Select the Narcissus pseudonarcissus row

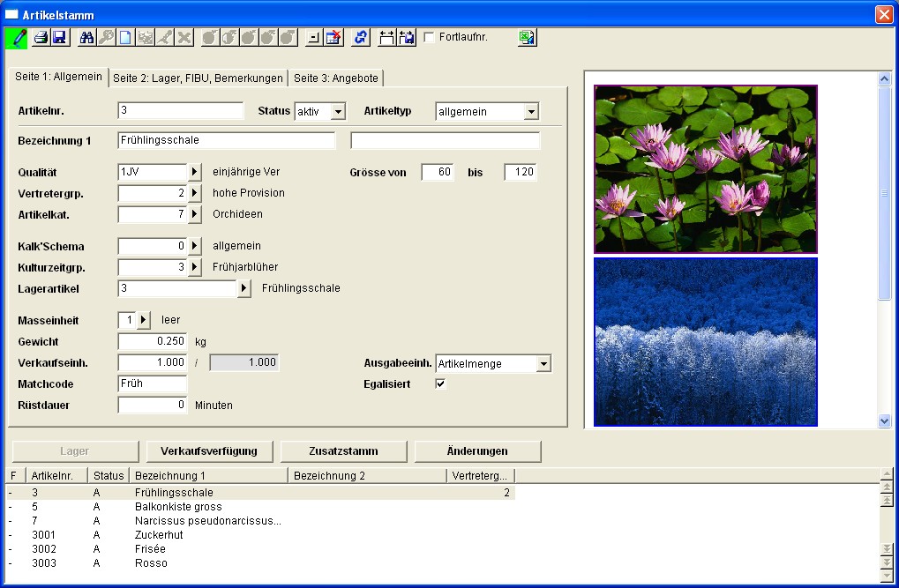pyautogui.click(x=261, y=521)
